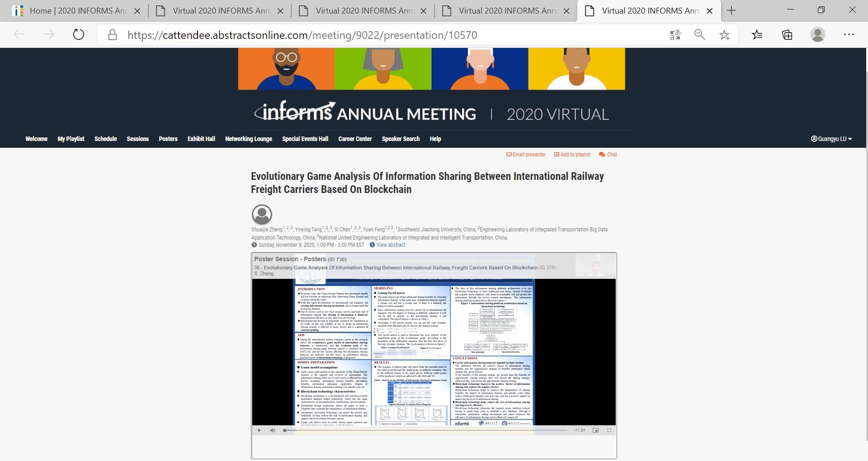Open the Posters menu item
868x461 pixels.
168,139
